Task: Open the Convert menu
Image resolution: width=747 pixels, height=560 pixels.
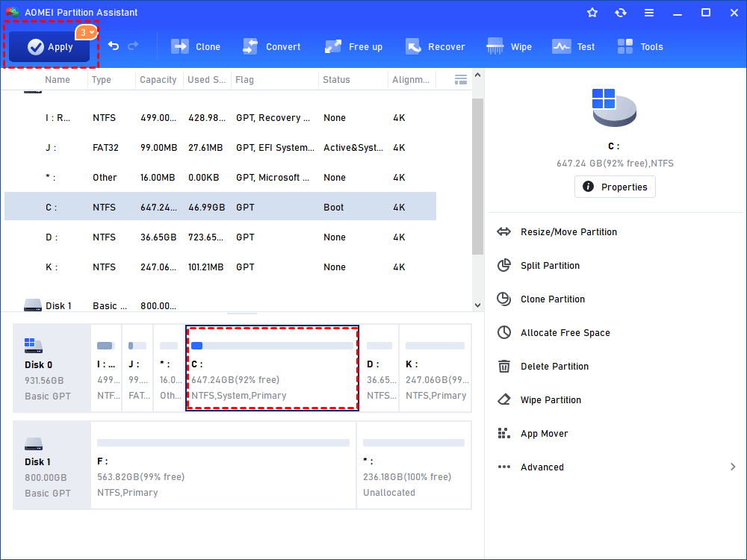Action: 272,46
